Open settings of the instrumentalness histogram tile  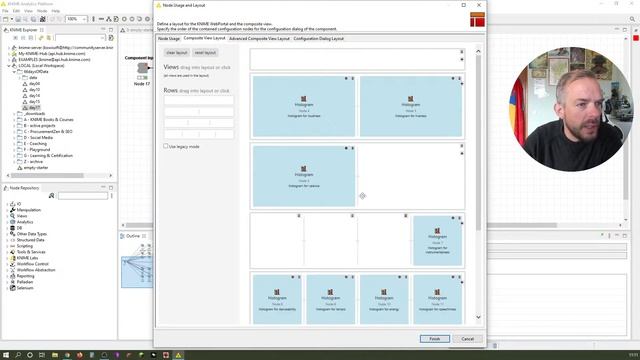pyautogui.click(x=453, y=218)
